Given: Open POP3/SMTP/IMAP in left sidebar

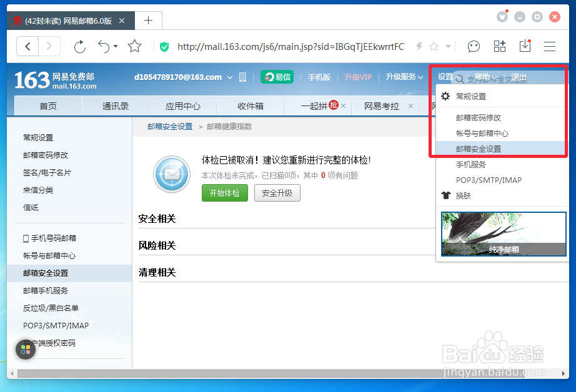Looking at the screenshot, I should [56, 326].
